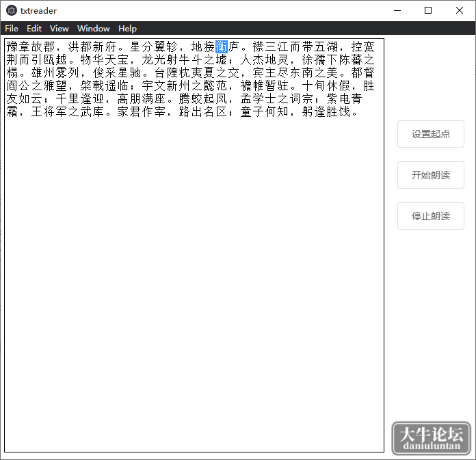Click the text 俊采星驰
The height and width of the screenshot is (460, 476).
(117, 73)
